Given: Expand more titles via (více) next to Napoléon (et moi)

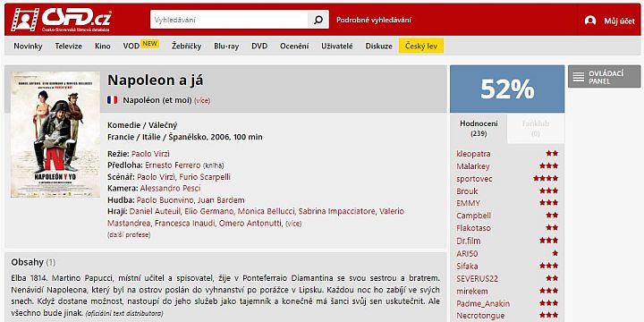Looking at the screenshot, I should 202,100.
